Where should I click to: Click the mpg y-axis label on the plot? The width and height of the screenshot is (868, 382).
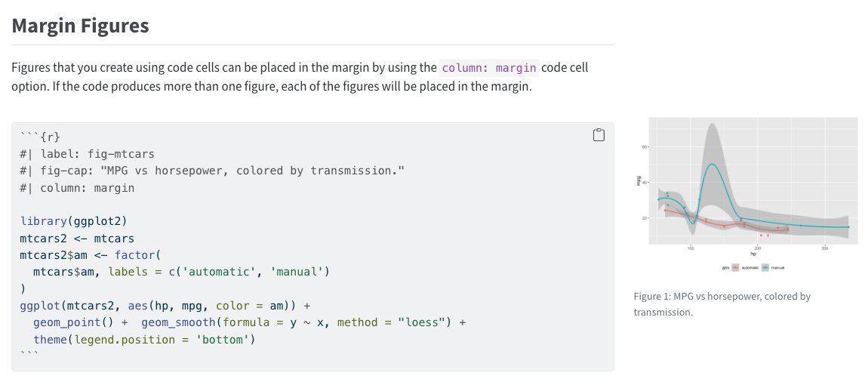click(x=638, y=181)
